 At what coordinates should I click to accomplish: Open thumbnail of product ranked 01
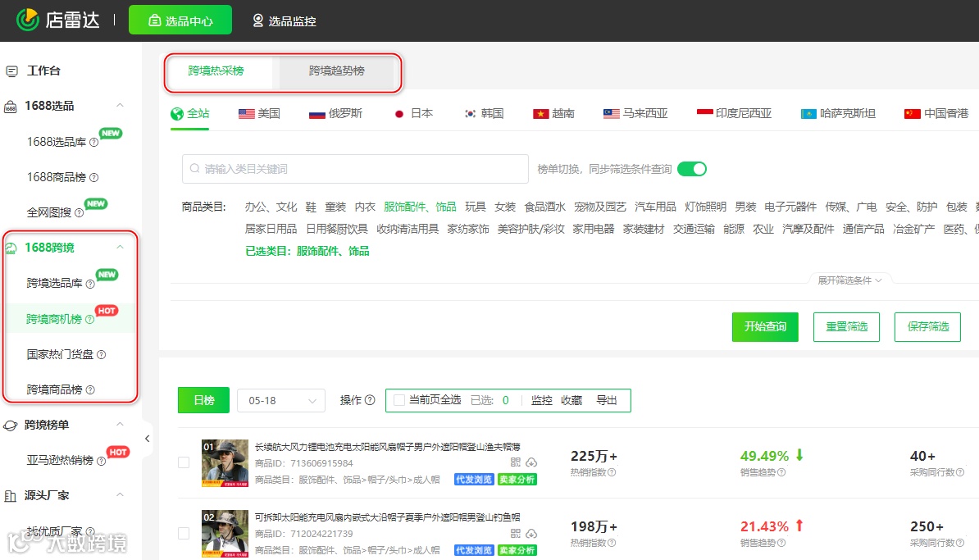click(x=225, y=463)
